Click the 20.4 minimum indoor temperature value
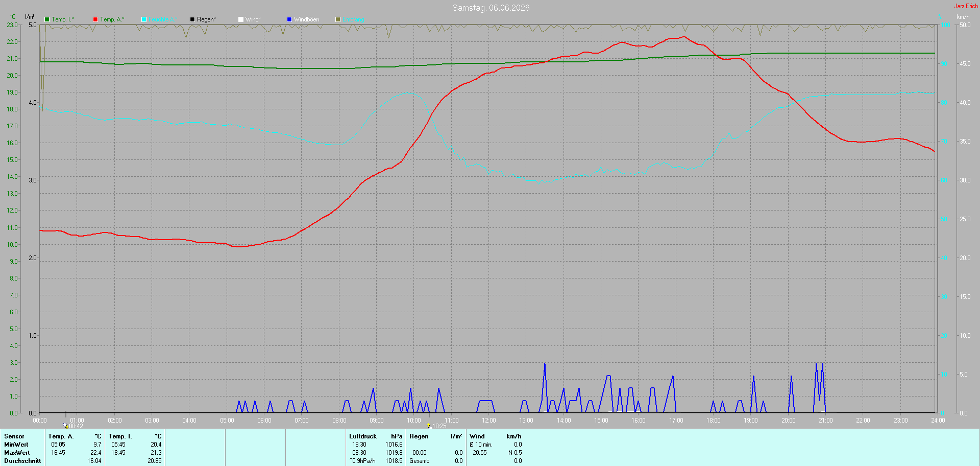Image resolution: width=980 pixels, height=466 pixels. (x=156, y=445)
